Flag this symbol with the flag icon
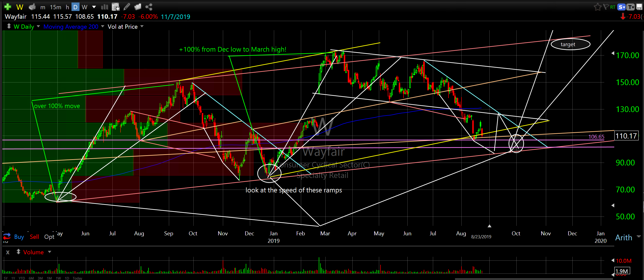 606,7
